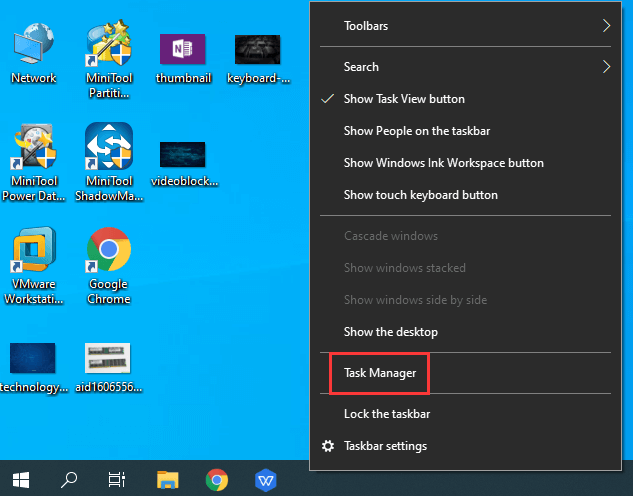Viewport: 633px width, 496px height.
Task: Choose Show the desktop
Action: [465, 332]
